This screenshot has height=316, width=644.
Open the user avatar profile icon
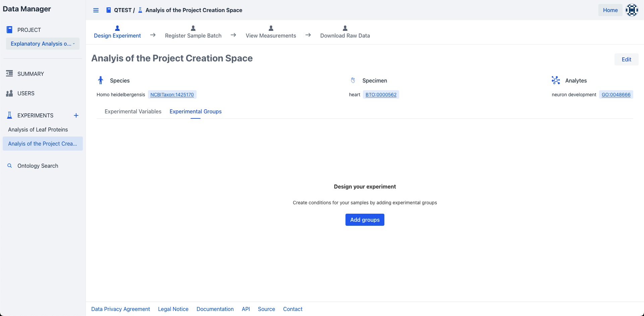click(632, 10)
